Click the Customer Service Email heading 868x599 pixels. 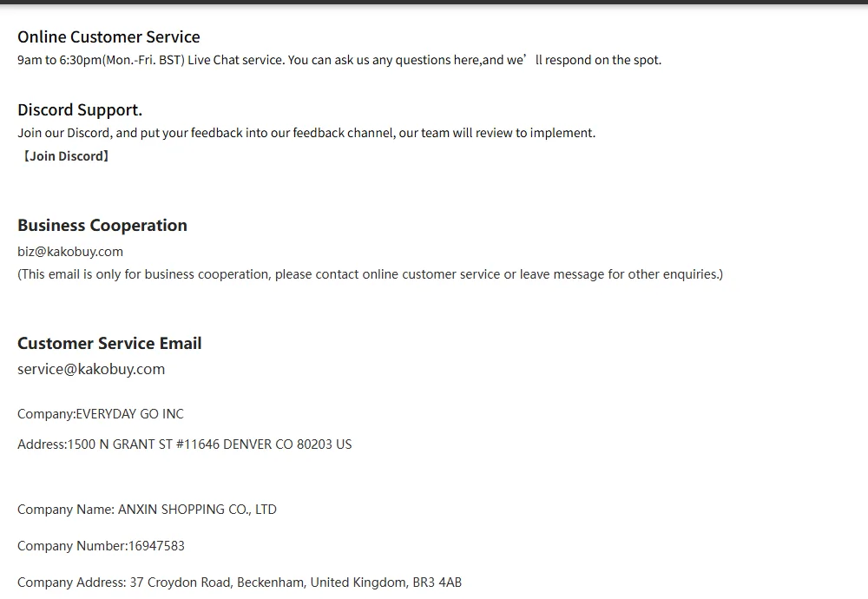click(x=109, y=343)
